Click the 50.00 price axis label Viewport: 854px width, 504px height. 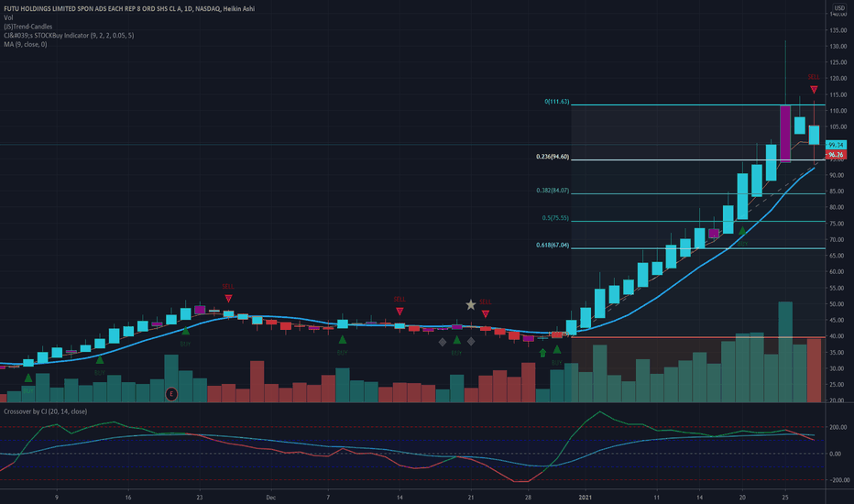[x=838, y=304]
